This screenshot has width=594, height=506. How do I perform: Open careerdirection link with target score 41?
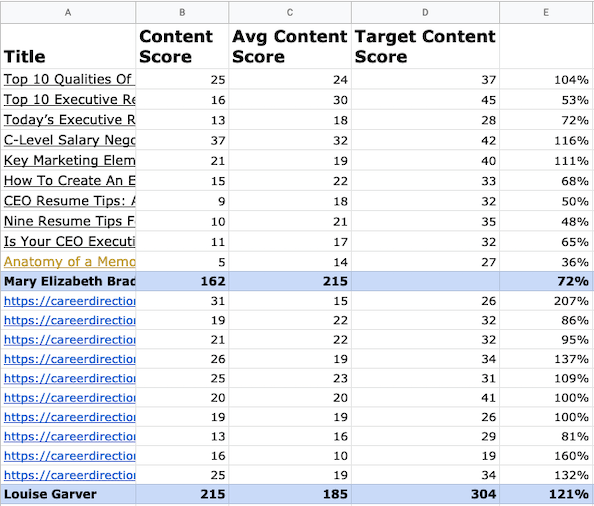(69, 397)
